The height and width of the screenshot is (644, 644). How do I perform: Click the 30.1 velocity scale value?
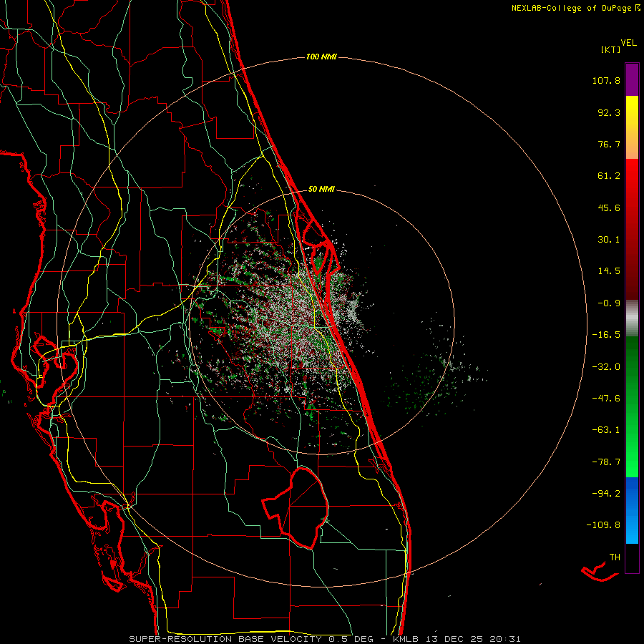tap(609, 240)
